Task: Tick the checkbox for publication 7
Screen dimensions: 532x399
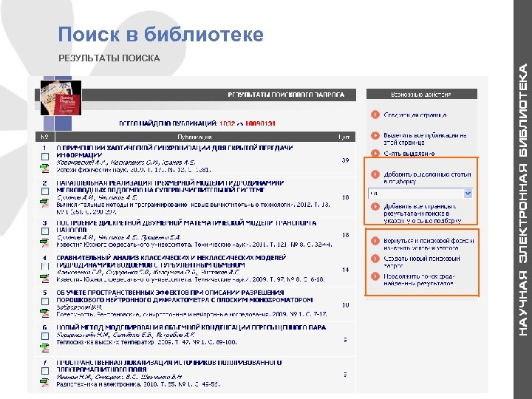Action: (45, 371)
